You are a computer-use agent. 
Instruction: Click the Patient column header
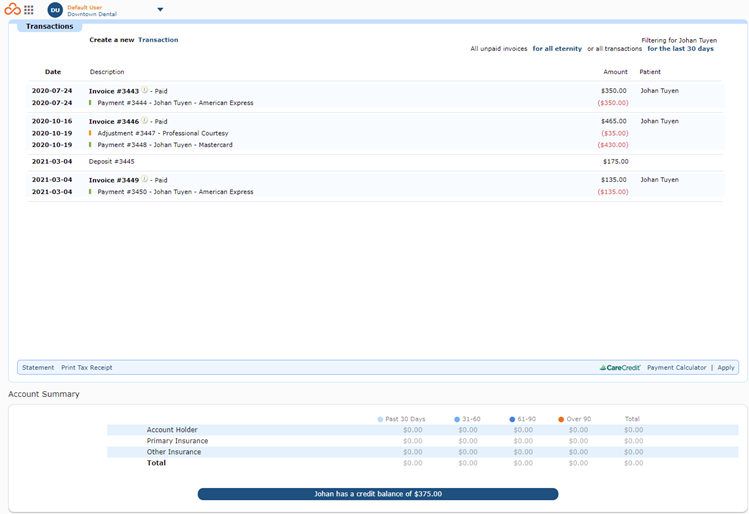coord(650,72)
